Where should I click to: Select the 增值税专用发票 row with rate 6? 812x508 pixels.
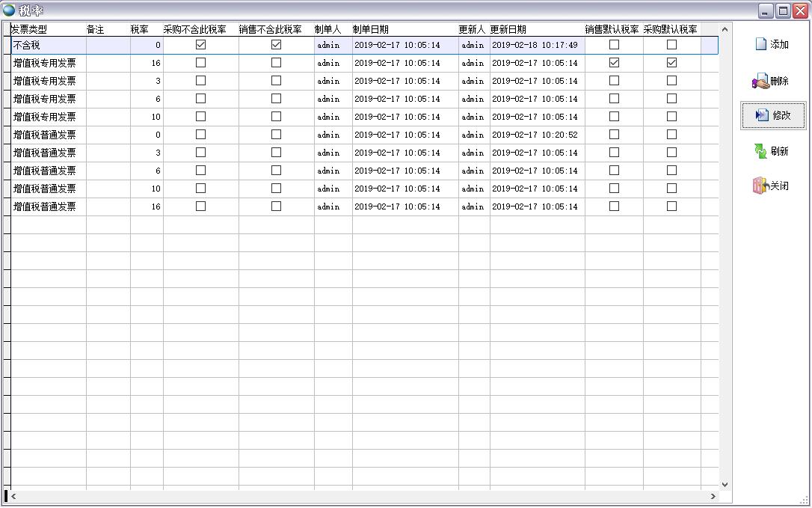(x=45, y=99)
